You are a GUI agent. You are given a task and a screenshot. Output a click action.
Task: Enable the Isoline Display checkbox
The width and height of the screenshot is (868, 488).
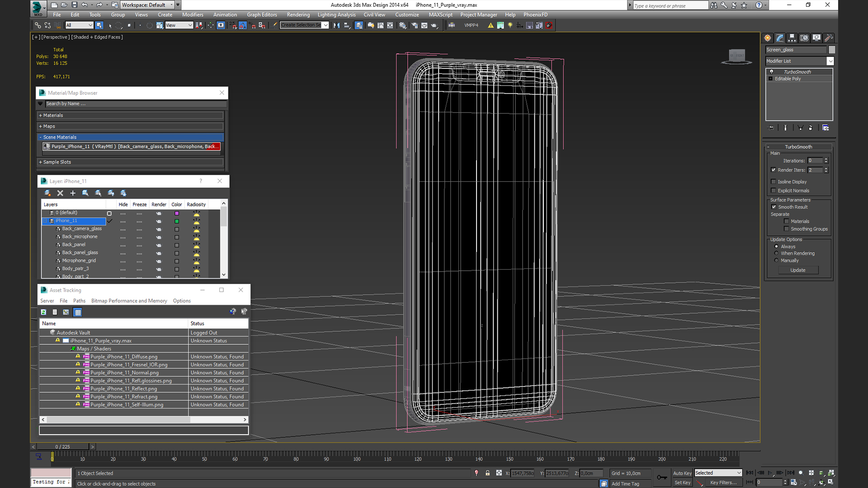tap(774, 182)
